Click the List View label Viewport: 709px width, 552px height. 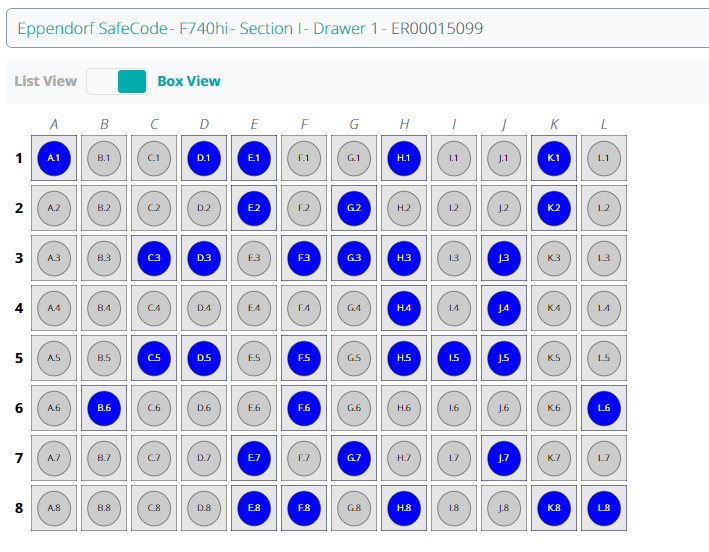point(46,82)
